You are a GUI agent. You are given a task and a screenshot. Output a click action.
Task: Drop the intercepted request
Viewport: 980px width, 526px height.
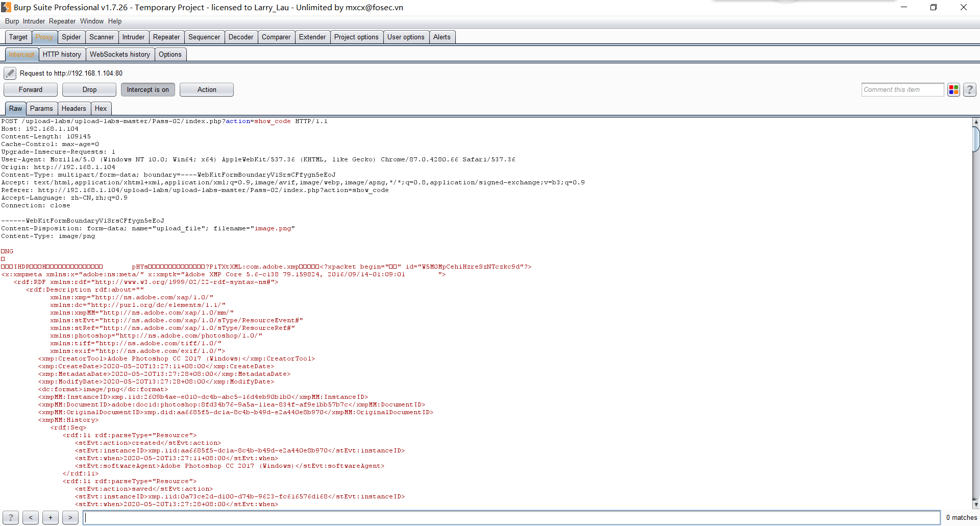(x=89, y=90)
